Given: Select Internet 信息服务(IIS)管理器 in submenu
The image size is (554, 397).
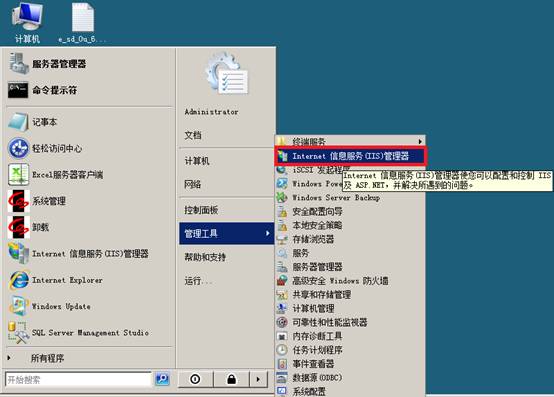Looking at the screenshot, I should coord(351,156).
